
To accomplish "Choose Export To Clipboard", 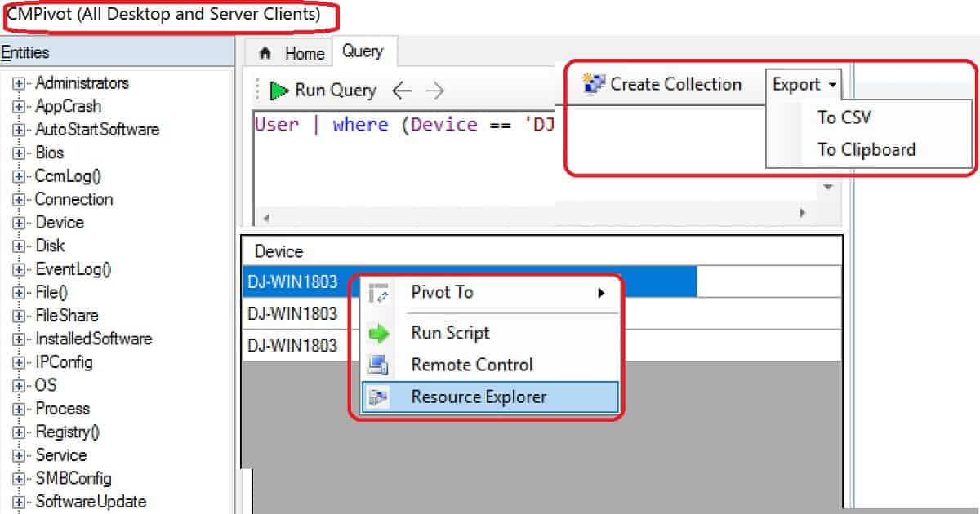I will click(866, 150).
